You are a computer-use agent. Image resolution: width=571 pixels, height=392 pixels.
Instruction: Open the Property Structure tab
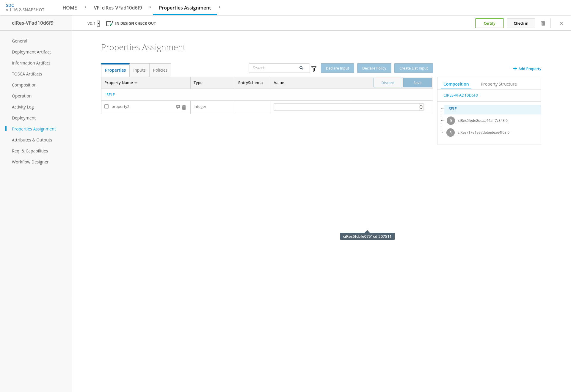tap(498, 84)
